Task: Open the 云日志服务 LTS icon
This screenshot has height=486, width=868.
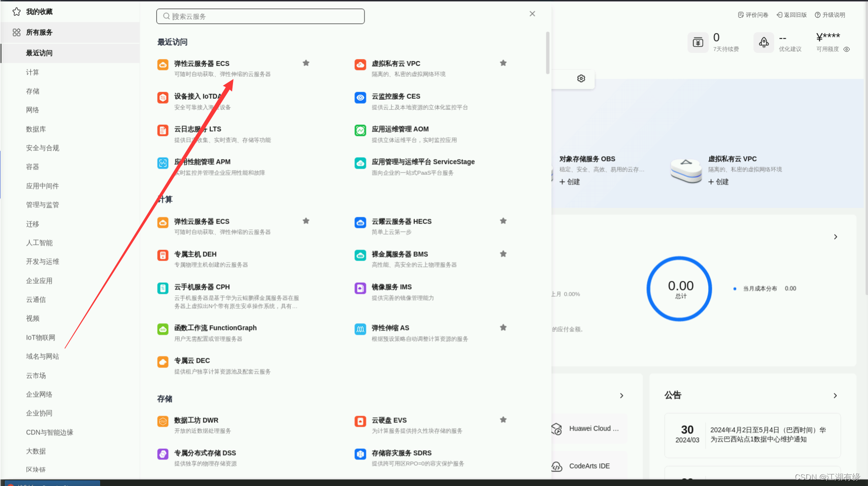Action: pos(163,130)
